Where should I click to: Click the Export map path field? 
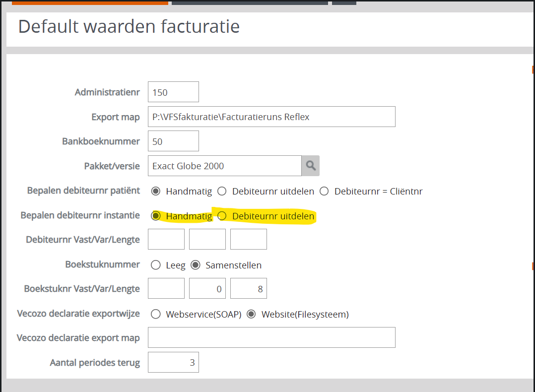point(271,117)
